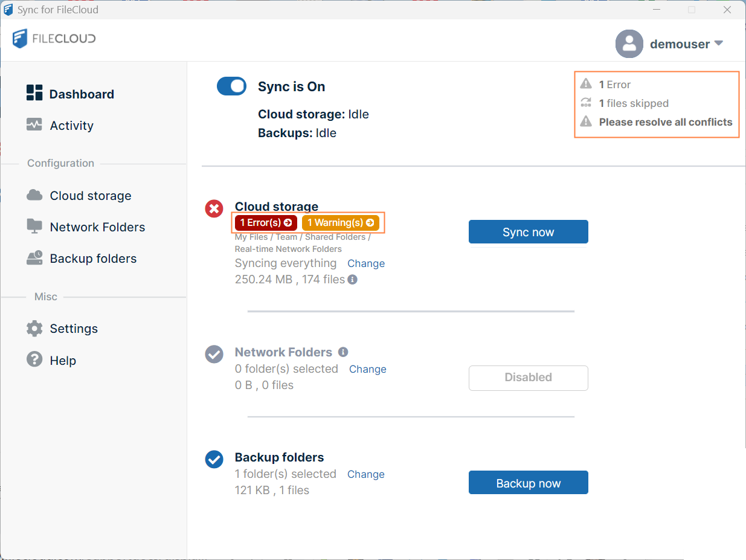Viewport: 746px width, 560px height.
Task: Turn off the Sync is On toggle
Action: click(x=231, y=86)
